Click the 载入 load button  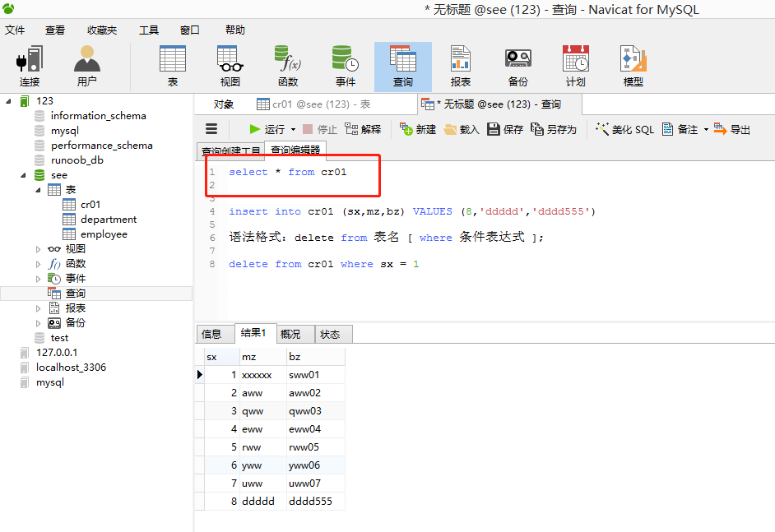pyautogui.click(x=462, y=129)
